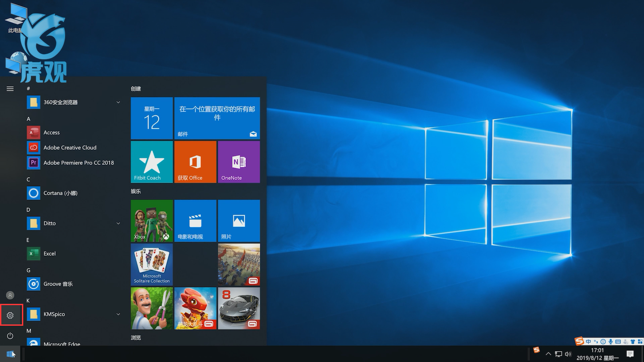Open the calendar tile showing 星期一 12
Image resolution: width=644 pixels, height=362 pixels.
click(152, 118)
